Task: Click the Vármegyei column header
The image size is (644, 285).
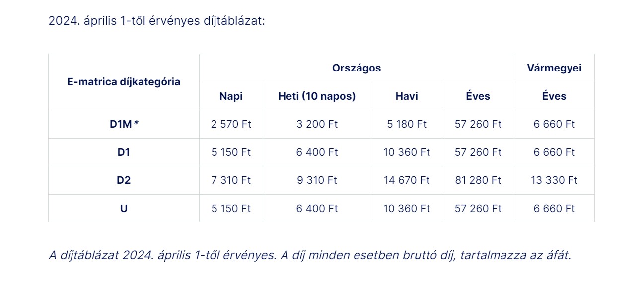Action: pos(554,68)
